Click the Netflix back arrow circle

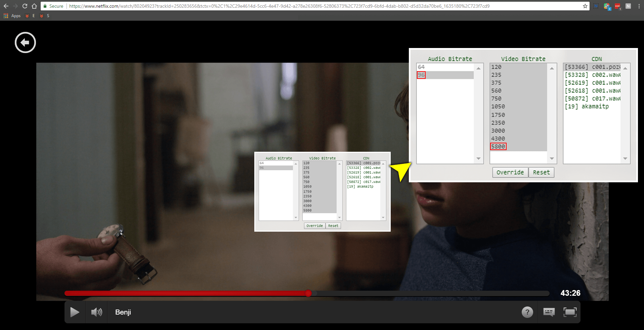25,43
